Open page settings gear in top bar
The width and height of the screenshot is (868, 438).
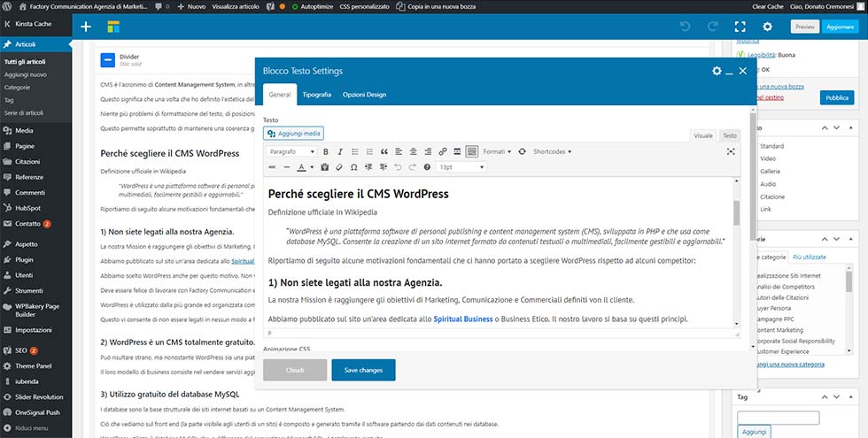point(767,27)
